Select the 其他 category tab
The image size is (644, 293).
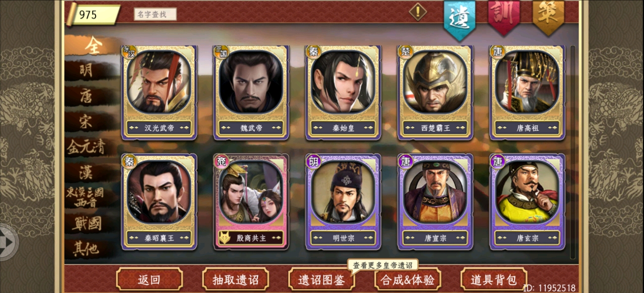tap(86, 248)
